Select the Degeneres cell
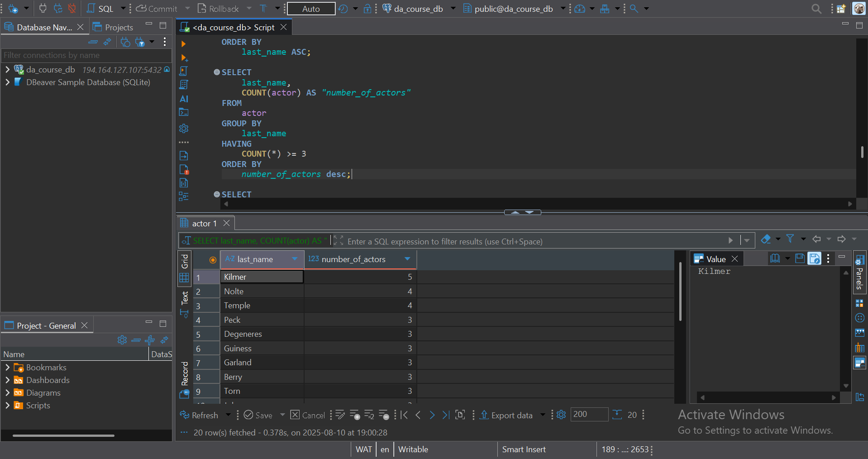 pyautogui.click(x=262, y=334)
